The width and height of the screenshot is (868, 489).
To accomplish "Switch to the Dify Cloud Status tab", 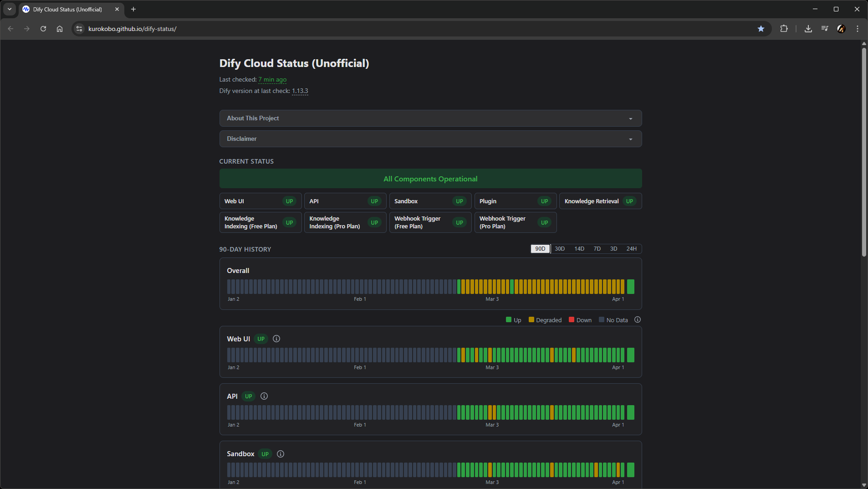I will coord(67,9).
